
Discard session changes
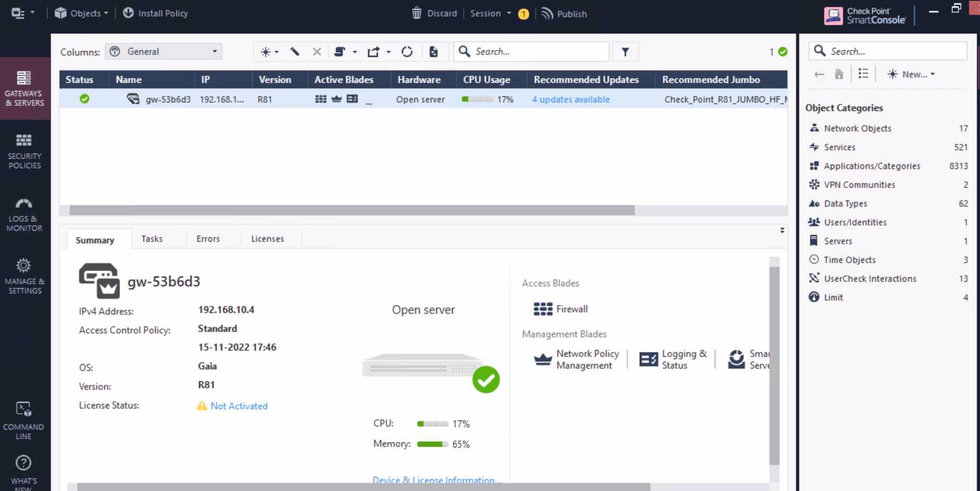click(434, 13)
